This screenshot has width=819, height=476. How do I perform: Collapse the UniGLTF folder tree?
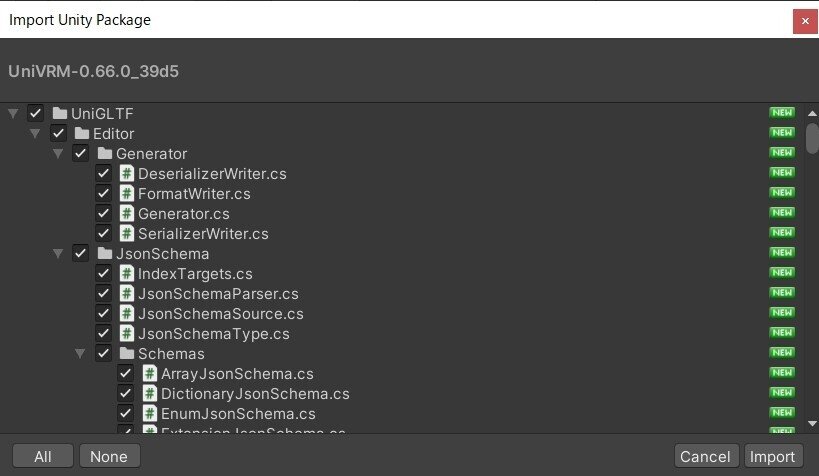point(13,113)
